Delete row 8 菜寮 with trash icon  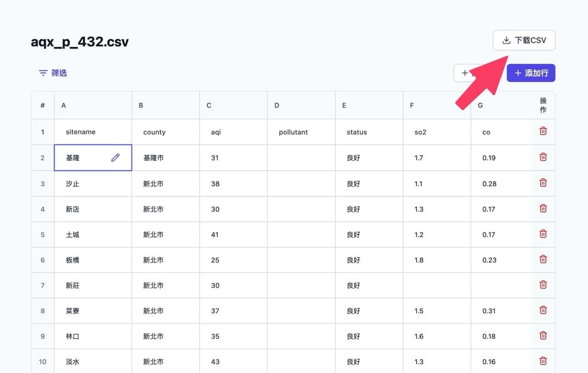[x=543, y=310]
